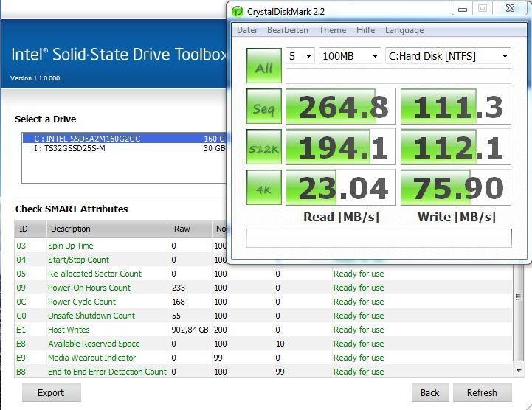Select End to End Error Detection Count row
The height and width of the screenshot is (410, 532).
click(263, 372)
